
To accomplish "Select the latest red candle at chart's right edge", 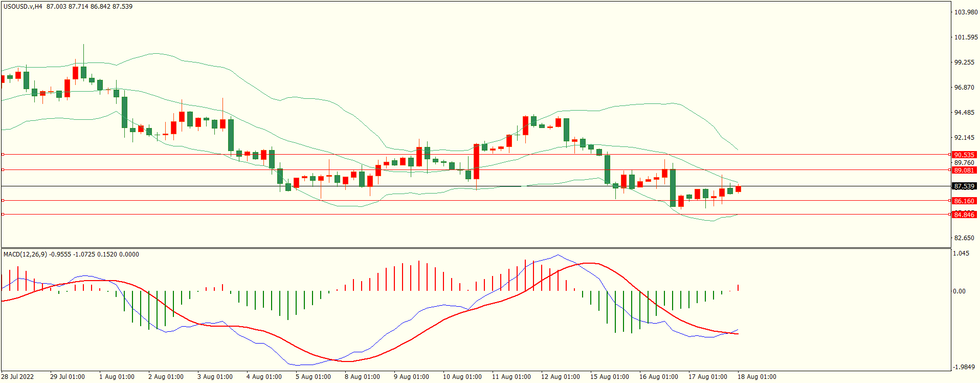I will click(738, 189).
